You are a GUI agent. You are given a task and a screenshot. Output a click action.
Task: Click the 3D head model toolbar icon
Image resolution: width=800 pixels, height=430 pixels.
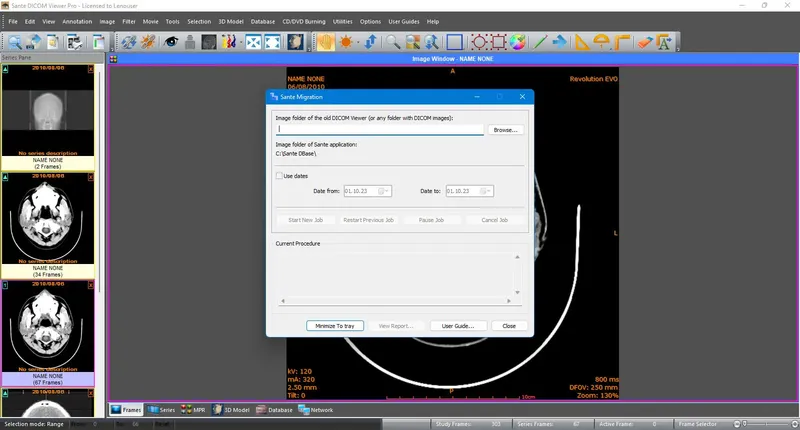pyautogui.click(x=295, y=42)
